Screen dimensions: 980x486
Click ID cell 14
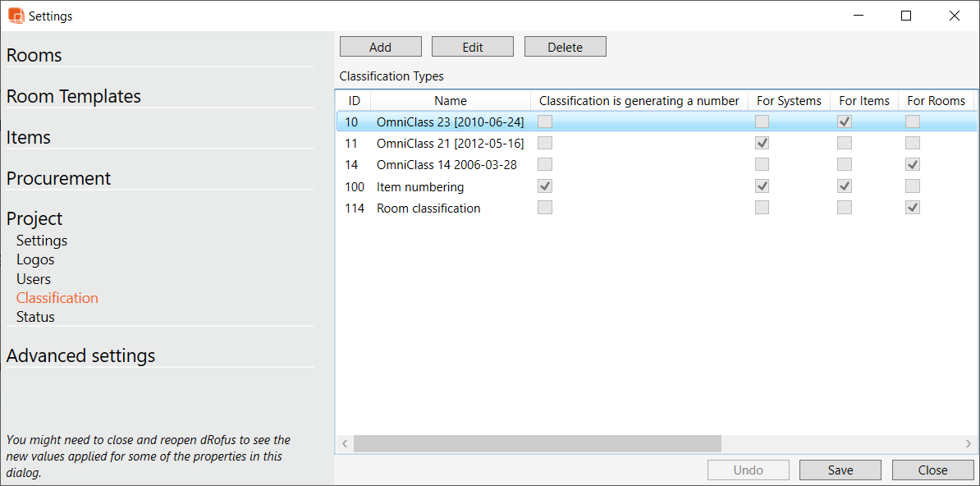[351, 165]
